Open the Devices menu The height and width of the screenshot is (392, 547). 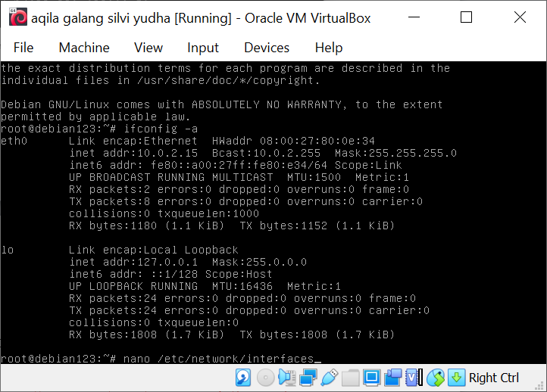click(267, 48)
